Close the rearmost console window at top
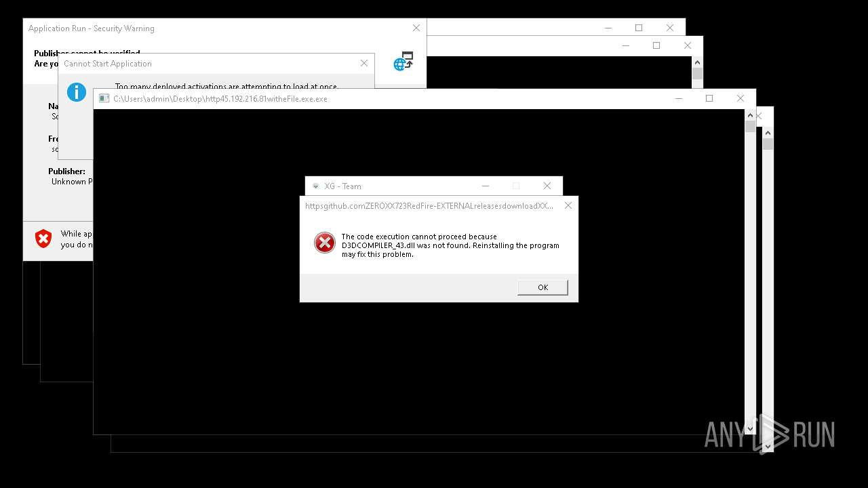 [670, 28]
